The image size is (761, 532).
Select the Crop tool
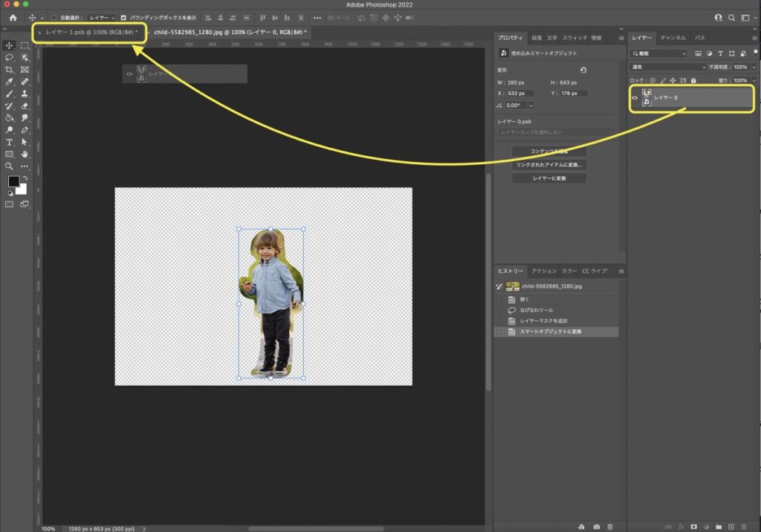(9, 69)
